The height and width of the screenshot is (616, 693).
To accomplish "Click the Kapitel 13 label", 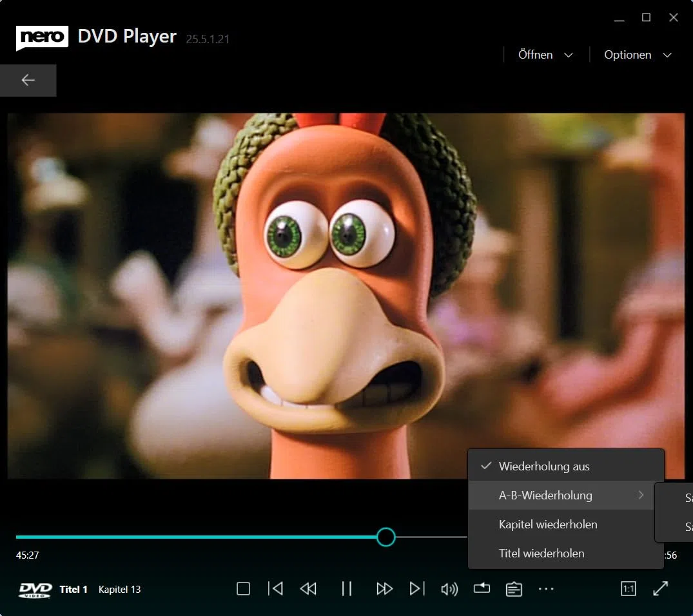I will (x=119, y=590).
